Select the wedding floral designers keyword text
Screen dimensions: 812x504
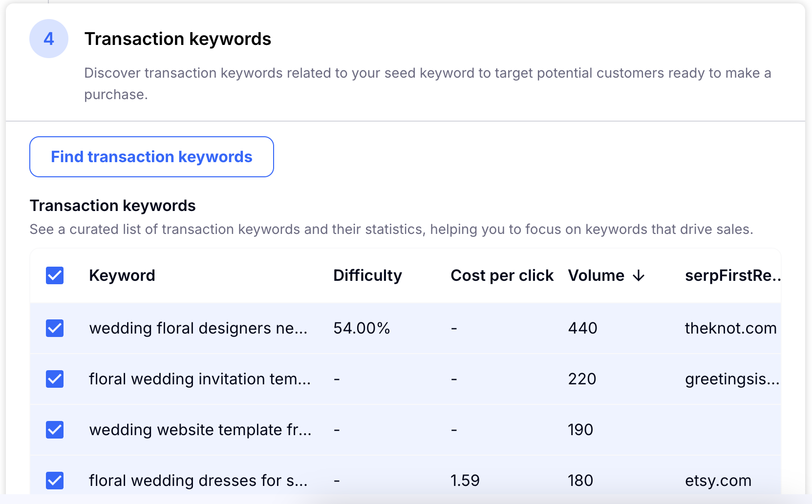[x=198, y=328]
